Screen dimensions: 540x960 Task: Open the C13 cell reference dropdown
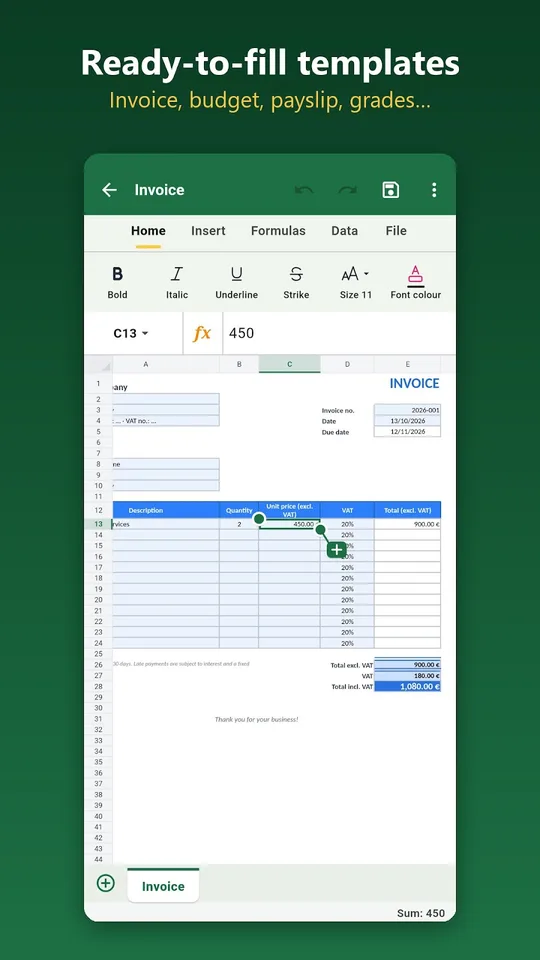tap(131, 333)
